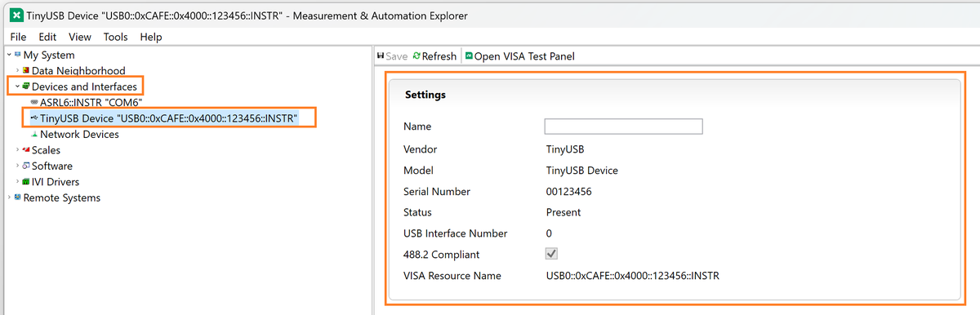Click the Name field label
Image resolution: width=980 pixels, height=315 pixels.
(417, 126)
